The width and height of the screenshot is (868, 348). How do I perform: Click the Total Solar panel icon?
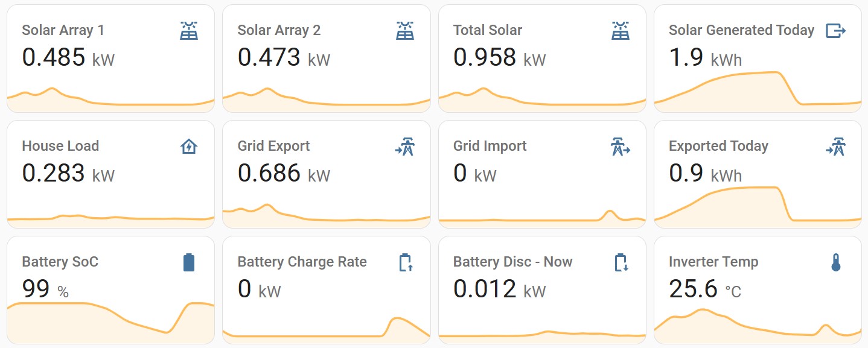coord(620,31)
